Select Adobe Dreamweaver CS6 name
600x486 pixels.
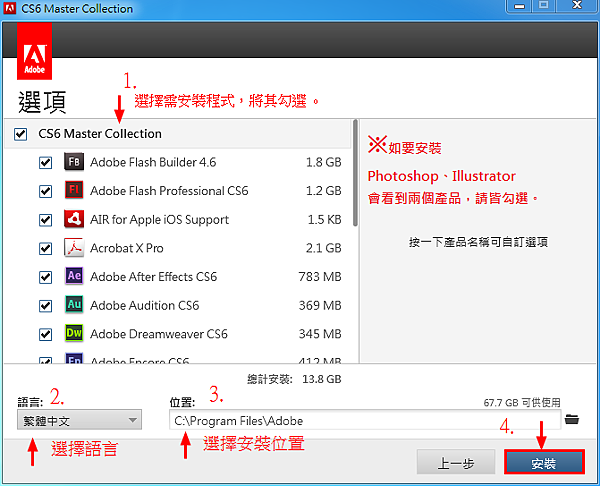159,334
